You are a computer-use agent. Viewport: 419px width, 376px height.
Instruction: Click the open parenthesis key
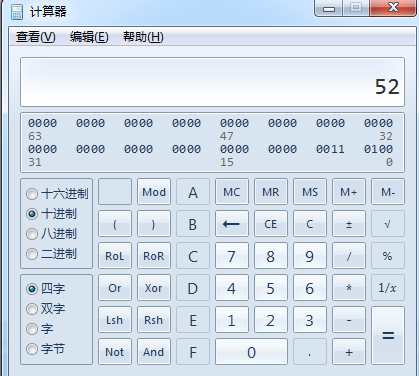(115, 224)
